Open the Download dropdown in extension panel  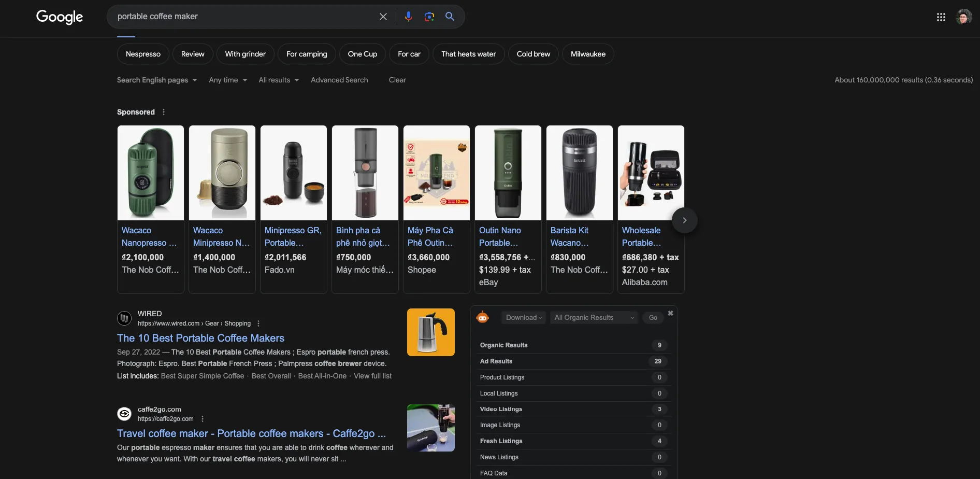click(x=524, y=318)
